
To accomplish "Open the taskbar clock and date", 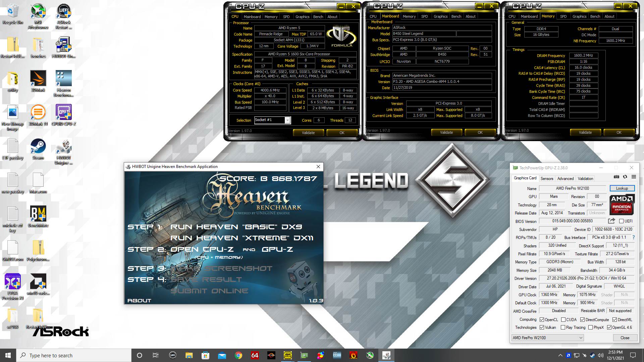I will click(615, 355).
